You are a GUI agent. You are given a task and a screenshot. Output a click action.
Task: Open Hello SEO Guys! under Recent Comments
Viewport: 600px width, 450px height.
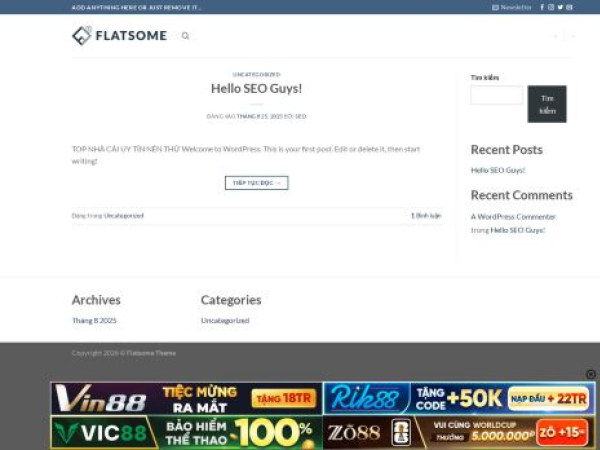point(518,230)
